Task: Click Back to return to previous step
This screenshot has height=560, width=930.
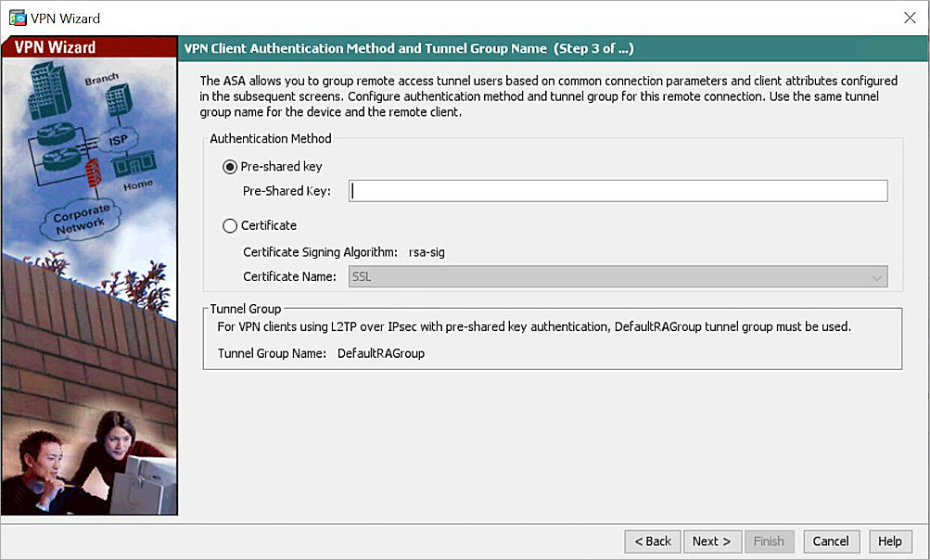Action: (x=652, y=541)
